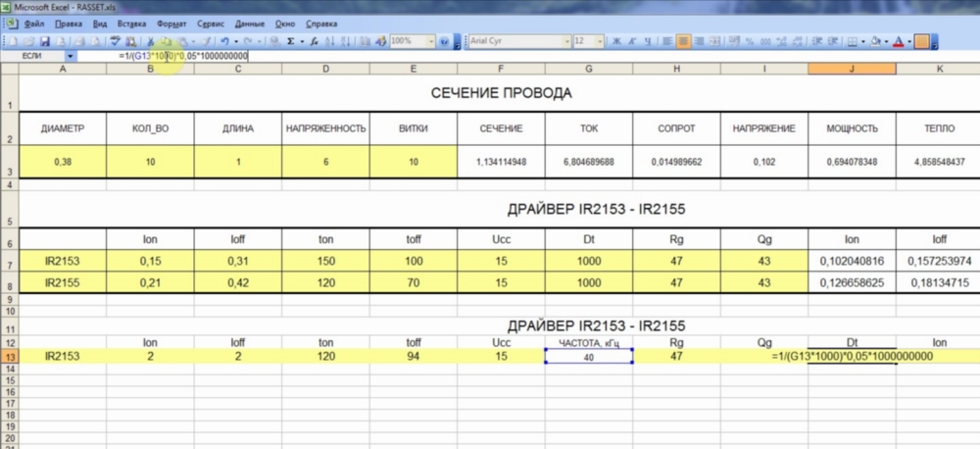Viewport: 980px width, 449px height.
Task: Undo the last action
Action: click(224, 41)
